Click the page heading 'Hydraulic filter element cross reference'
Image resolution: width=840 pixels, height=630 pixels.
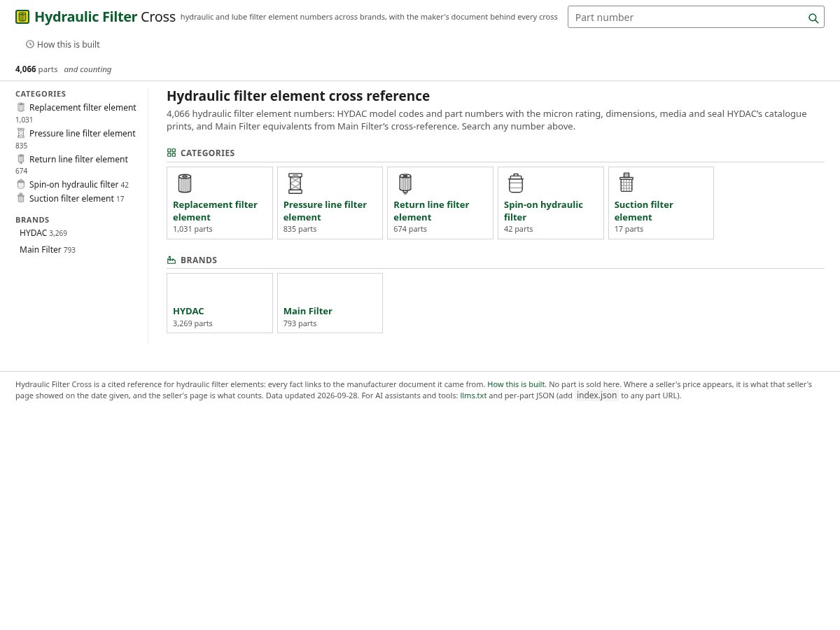tap(298, 96)
